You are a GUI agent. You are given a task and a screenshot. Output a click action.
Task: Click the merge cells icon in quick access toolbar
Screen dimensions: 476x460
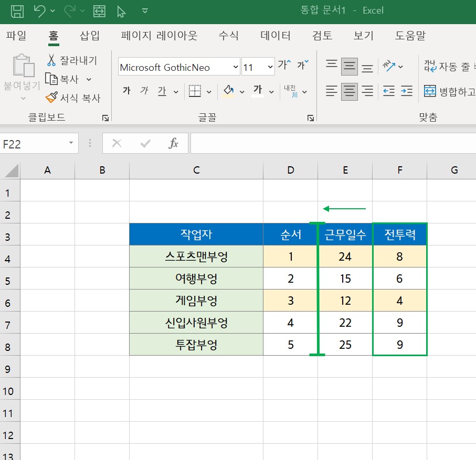[x=99, y=11]
